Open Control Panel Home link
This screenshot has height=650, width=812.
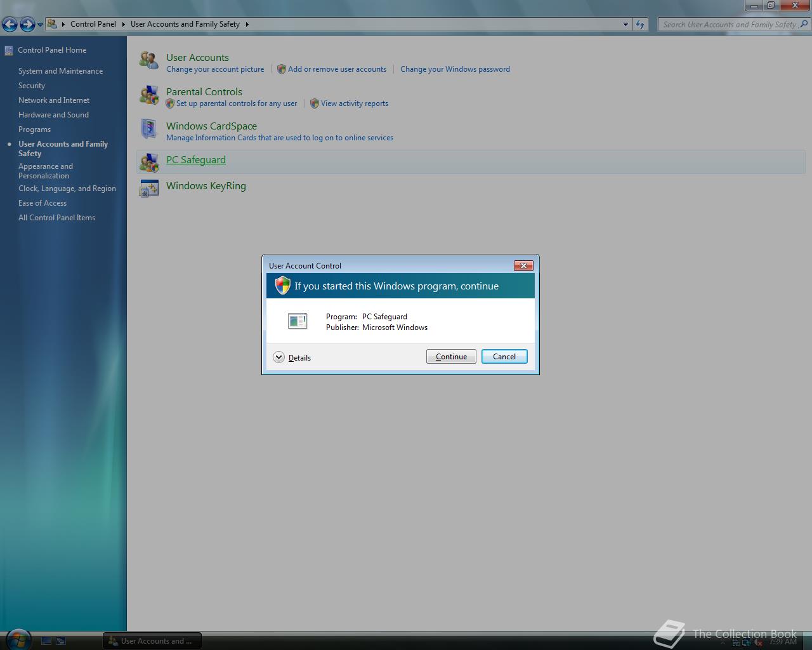pyautogui.click(x=52, y=50)
